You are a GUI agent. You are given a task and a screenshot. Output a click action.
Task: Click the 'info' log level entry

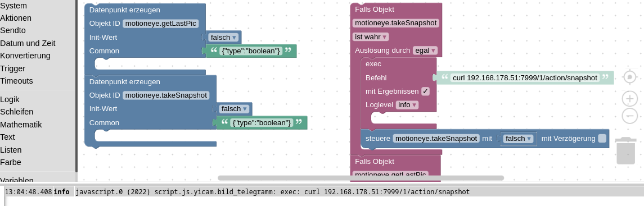62,191
